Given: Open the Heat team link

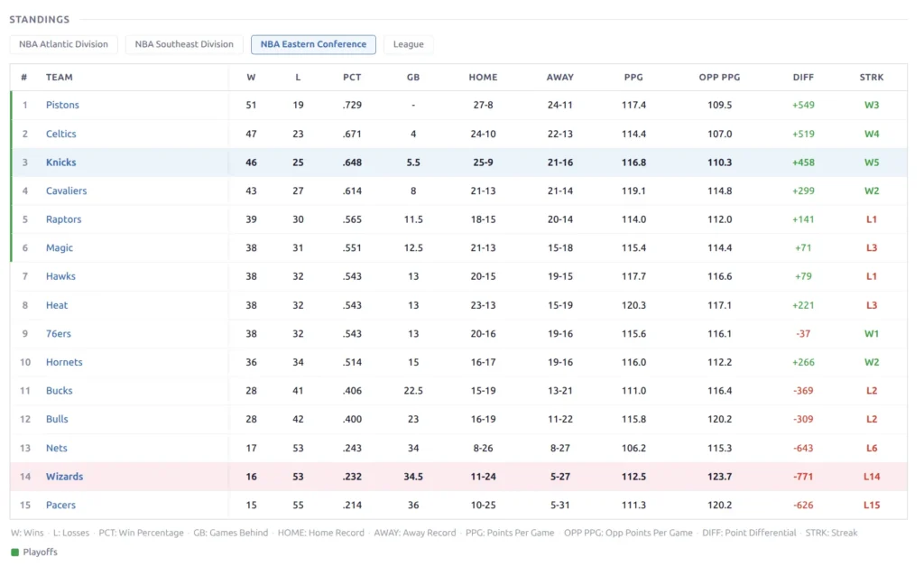Looking at the screenshot, I should coord(57,305).
